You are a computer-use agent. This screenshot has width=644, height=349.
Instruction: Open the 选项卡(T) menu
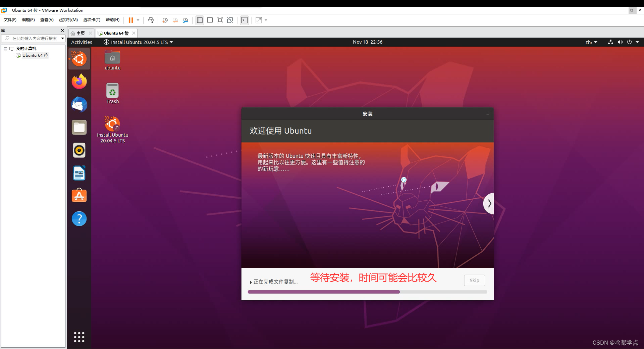click(x=92, y=20)
